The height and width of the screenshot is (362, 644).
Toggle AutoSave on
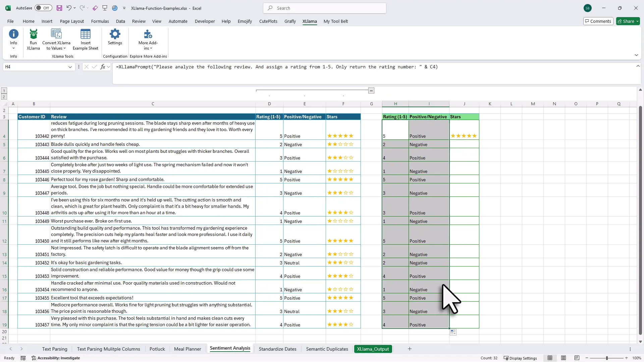[43, 8]
